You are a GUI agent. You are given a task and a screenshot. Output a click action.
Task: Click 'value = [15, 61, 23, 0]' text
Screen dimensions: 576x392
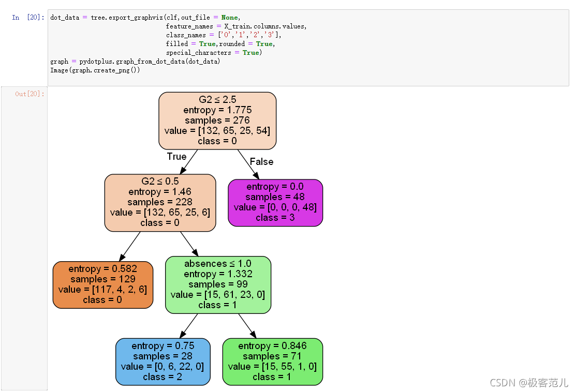coord(218,294)
